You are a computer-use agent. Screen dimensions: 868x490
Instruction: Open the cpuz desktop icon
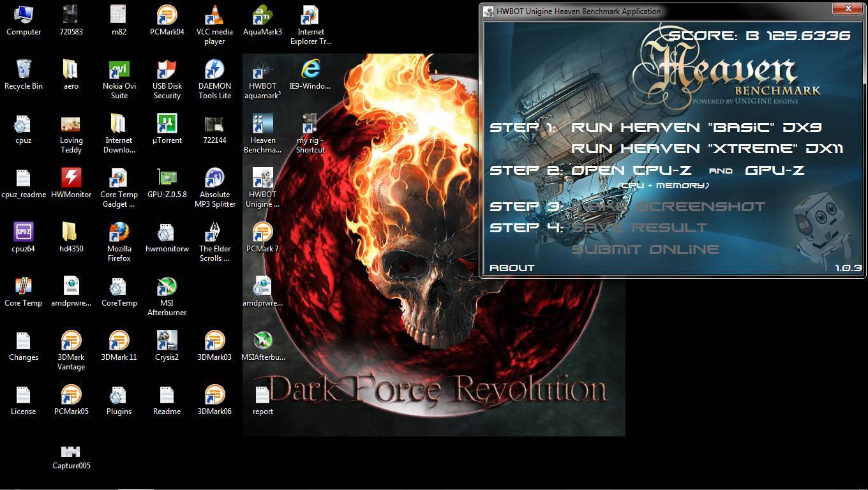(x=24, y=130)
